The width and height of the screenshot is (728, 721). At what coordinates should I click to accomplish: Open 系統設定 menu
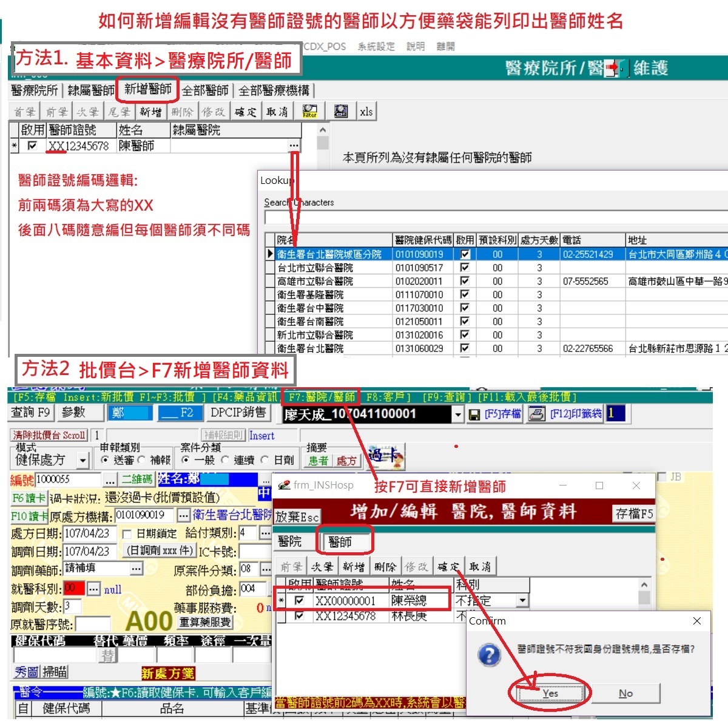pos(376,46)
